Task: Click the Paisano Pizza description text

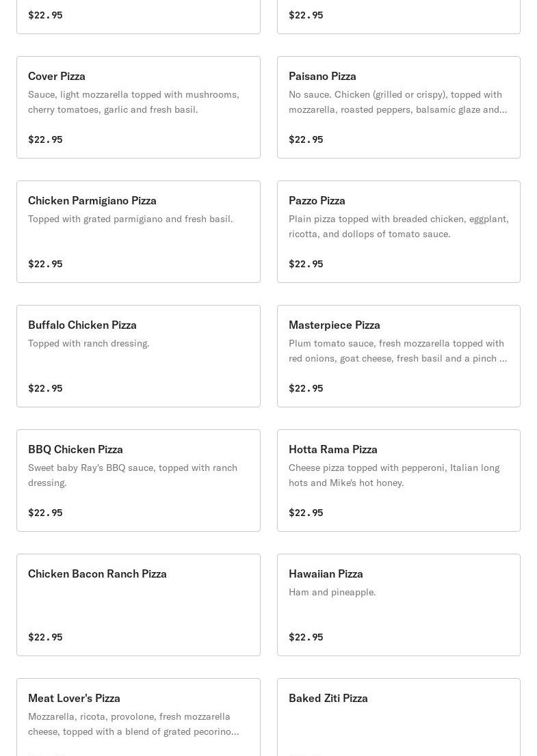Action: [397, 102]
